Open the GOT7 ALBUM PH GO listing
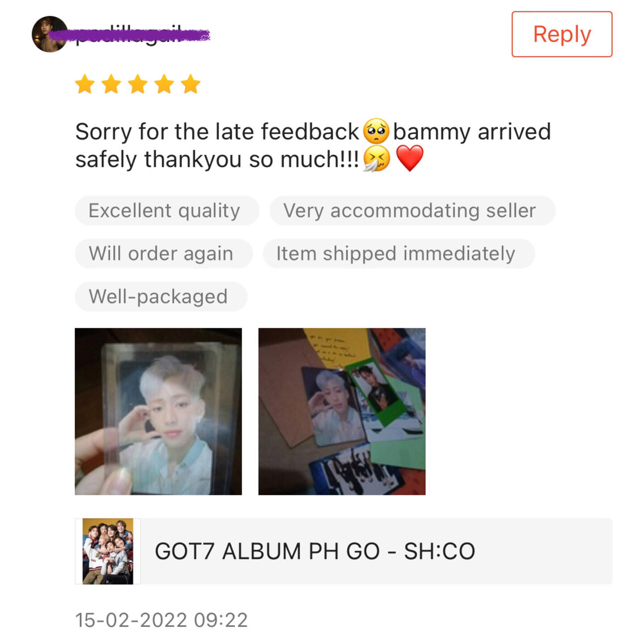 click(x=343, y=551)
